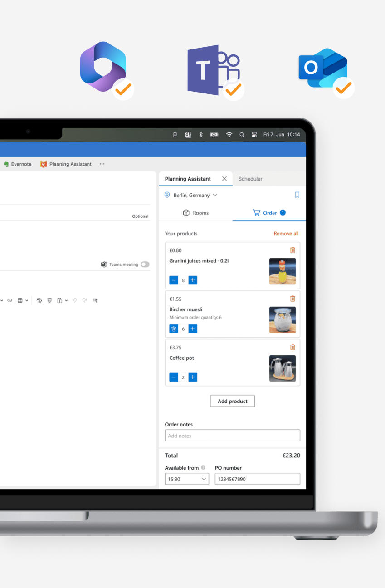Switch to the Rooms tab
Screen dimensions: 385x588
tap(195, 213)
